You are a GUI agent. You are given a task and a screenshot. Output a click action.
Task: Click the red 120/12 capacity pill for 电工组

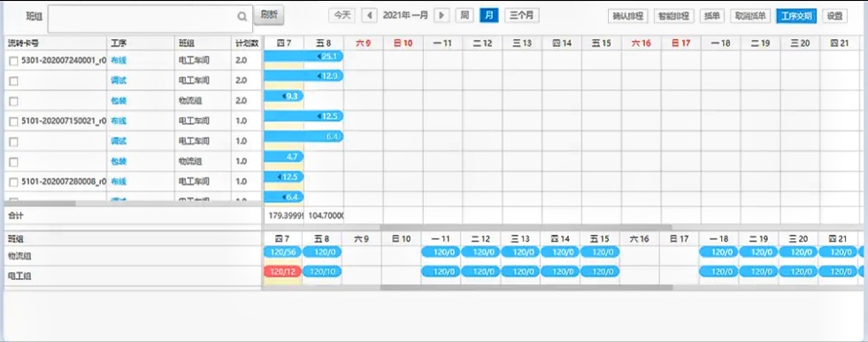pos(282,272)
